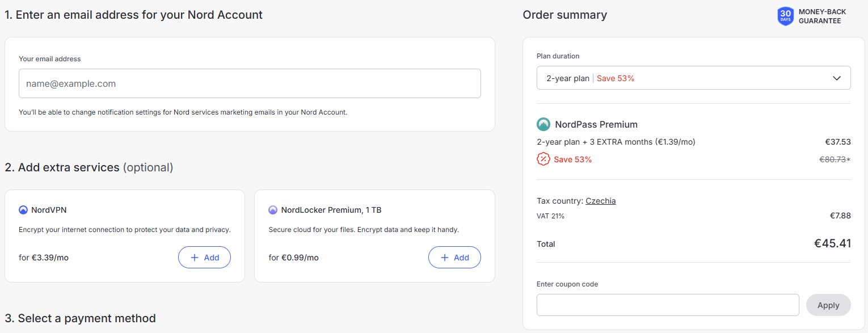
Task: Click the NordVPN logo icon
Action: click(23, 210)
